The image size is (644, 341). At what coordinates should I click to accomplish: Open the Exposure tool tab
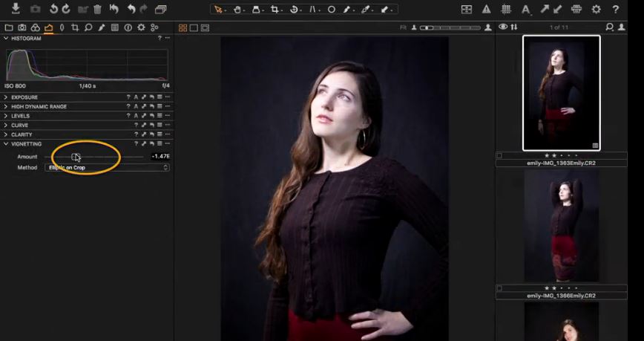click(48, 27)
